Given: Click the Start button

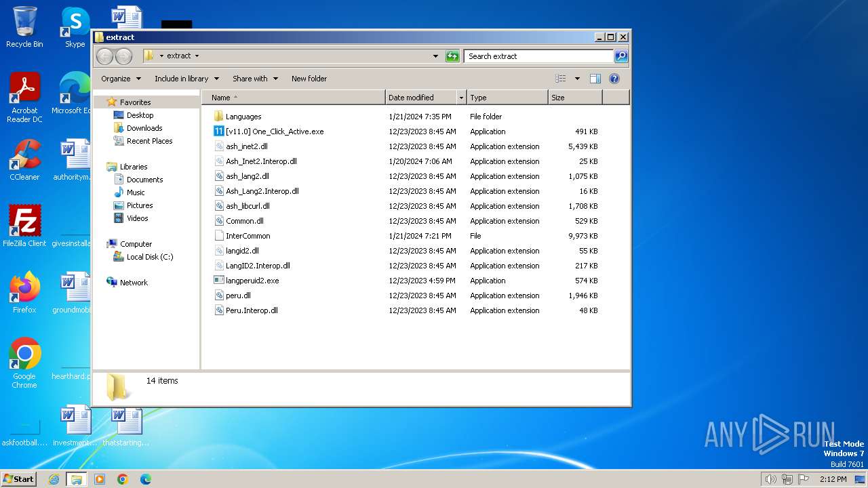Looking at the screenshot, I should pos(19,479).
